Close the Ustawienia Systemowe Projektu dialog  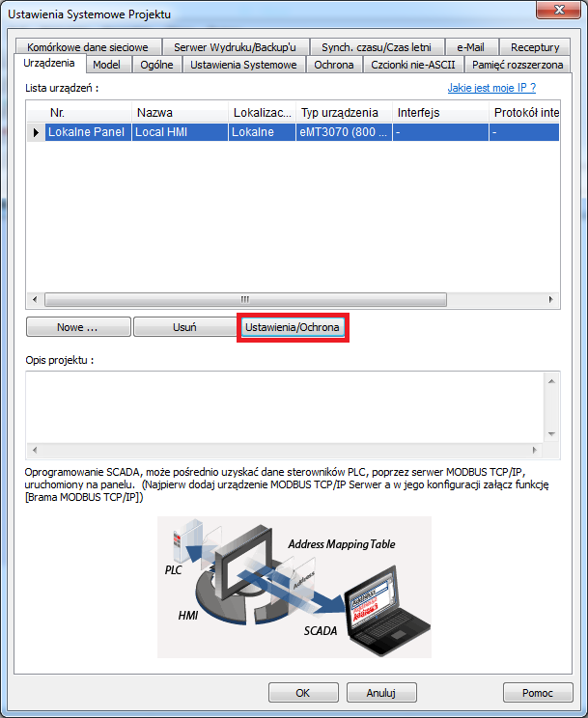559,10
